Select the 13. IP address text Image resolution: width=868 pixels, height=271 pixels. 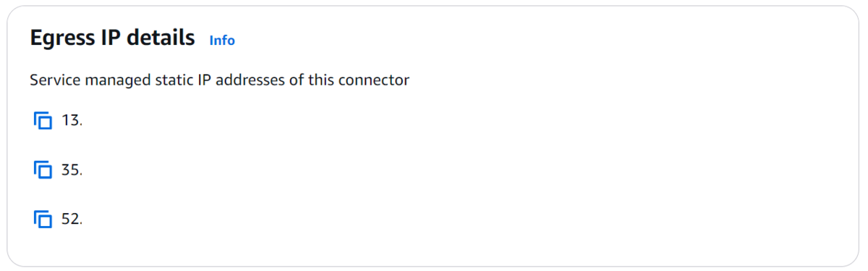[72, 121]
